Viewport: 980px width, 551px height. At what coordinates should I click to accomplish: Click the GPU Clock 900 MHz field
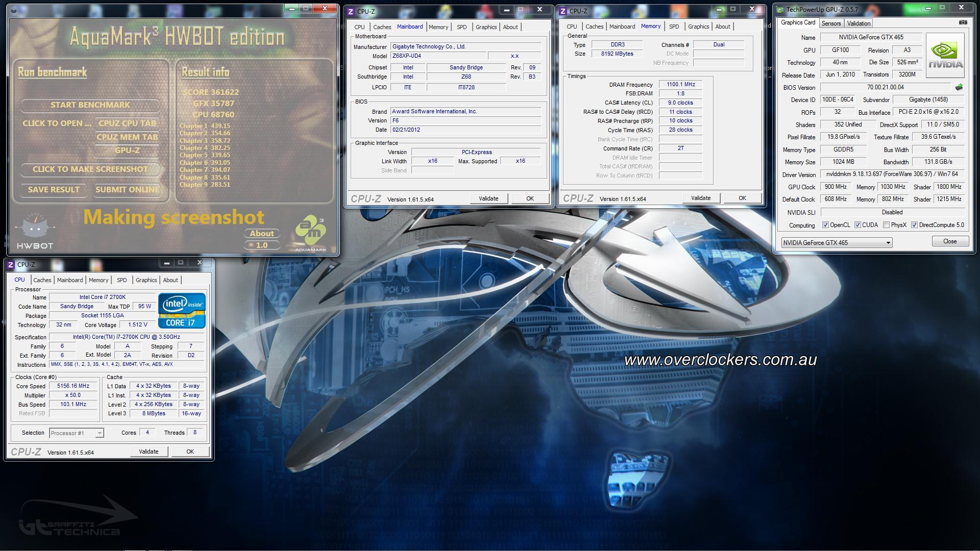(836, 187)
